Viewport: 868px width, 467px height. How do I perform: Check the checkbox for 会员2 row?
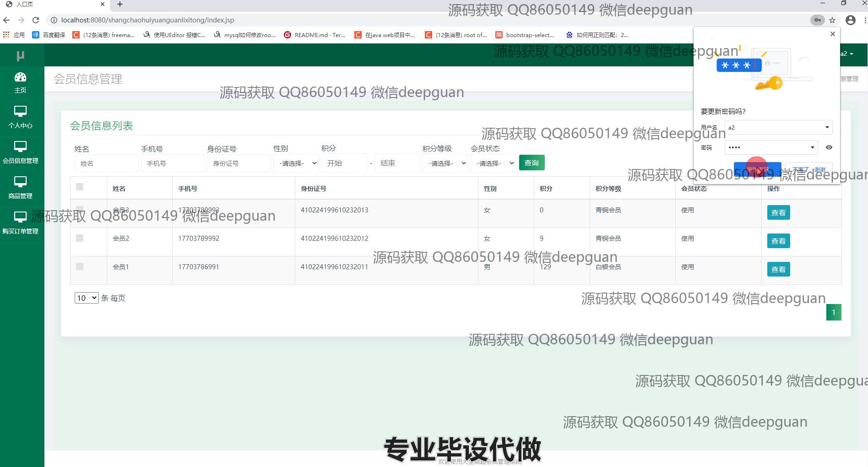[x=80, y=238]
